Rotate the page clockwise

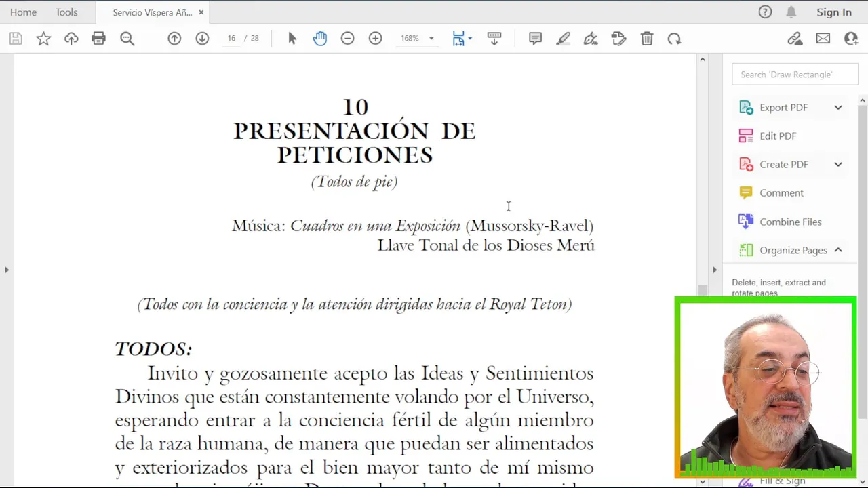(x=674, y=39)
